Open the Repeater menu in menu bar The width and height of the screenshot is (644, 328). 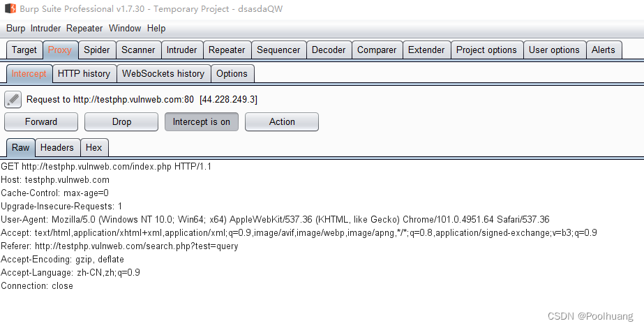click(84, 29)
